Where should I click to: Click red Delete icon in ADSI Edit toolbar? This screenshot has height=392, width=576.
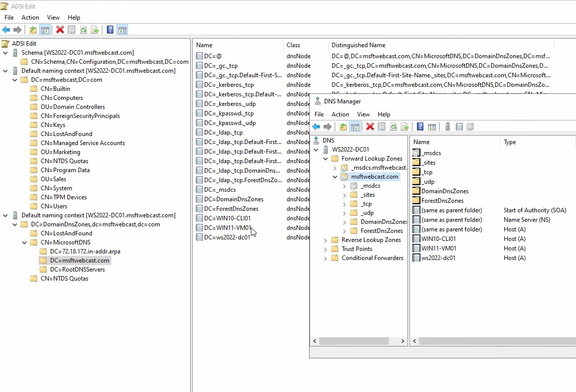(x=60, y=30)
